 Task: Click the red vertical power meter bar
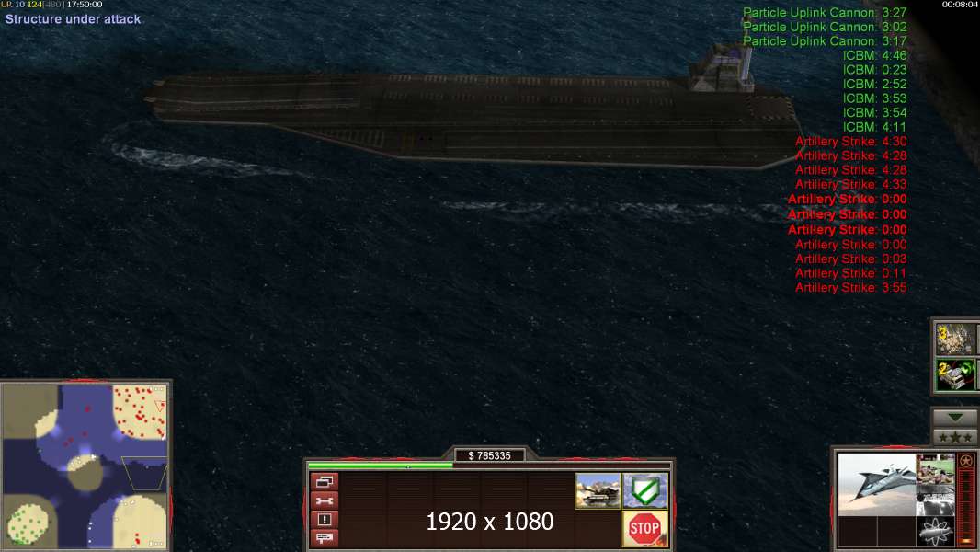(966, 506)
